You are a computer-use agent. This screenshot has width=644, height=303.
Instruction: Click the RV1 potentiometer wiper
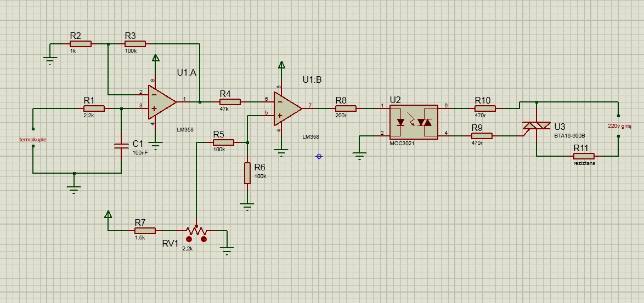point(196,226)
